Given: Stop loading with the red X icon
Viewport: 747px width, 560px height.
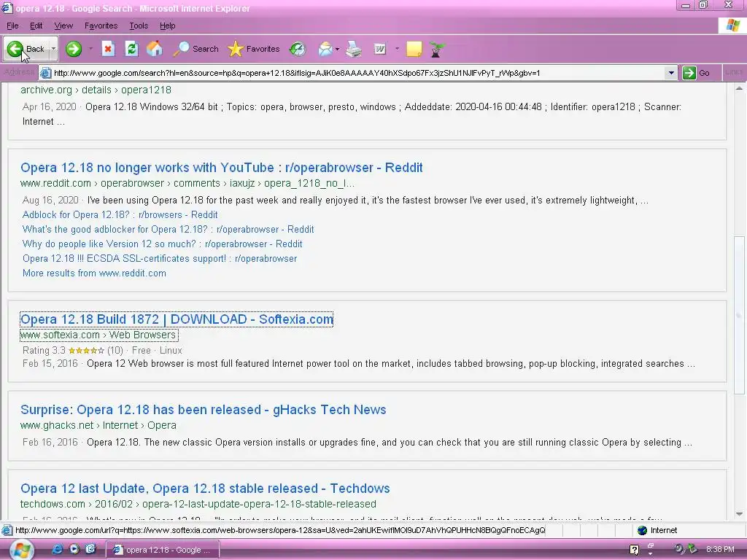Looking at the screenshot, I should (x=108, y=49).
